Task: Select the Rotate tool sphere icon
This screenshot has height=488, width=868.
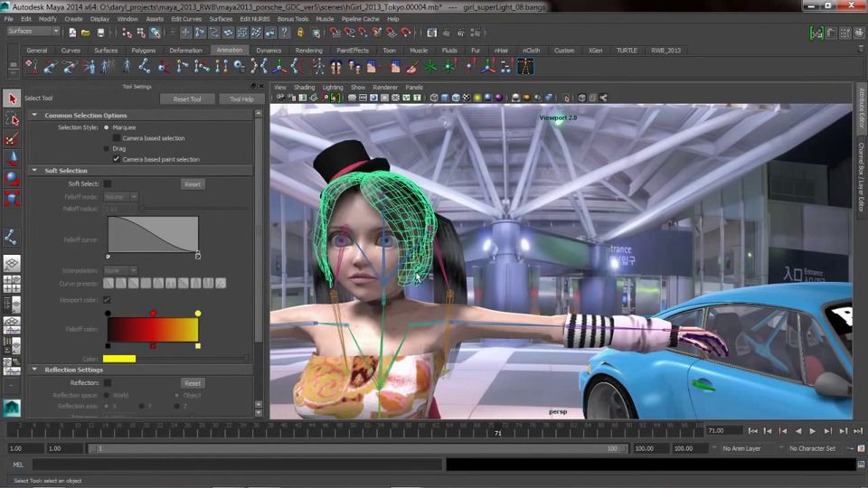Action: [12, 178]
